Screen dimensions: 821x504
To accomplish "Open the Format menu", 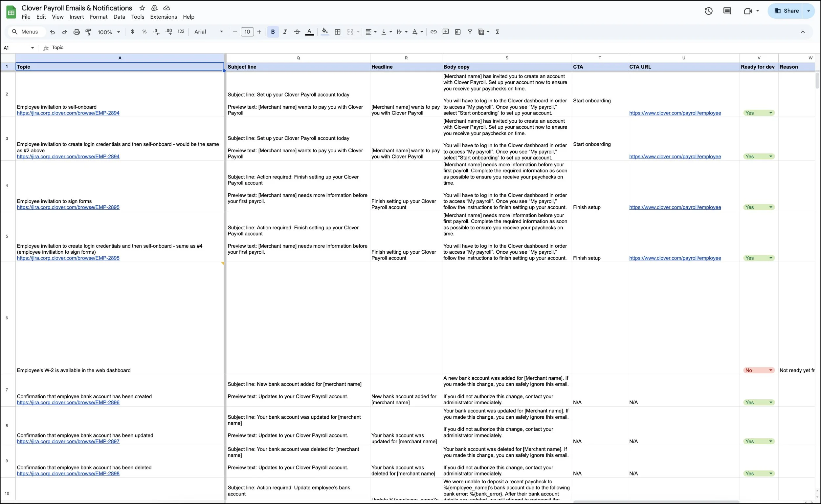I will click(99, 17).
